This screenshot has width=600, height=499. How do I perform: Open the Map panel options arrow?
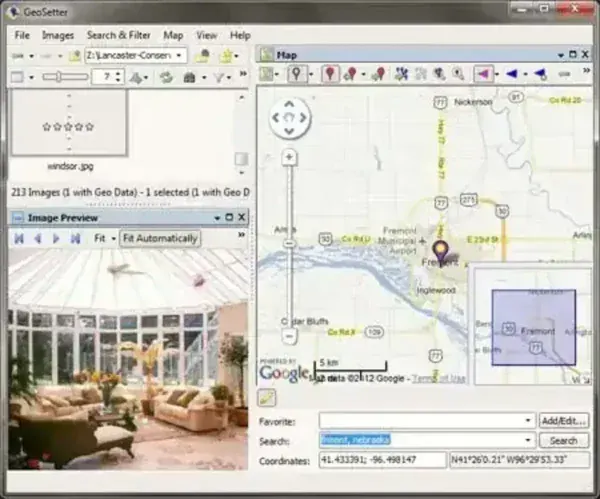(561, 55)
